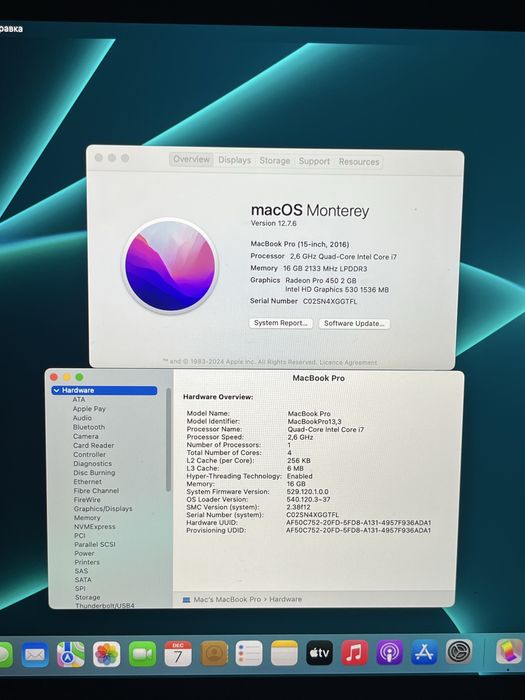Select SPI in the Hardware list

click(80, 589)
